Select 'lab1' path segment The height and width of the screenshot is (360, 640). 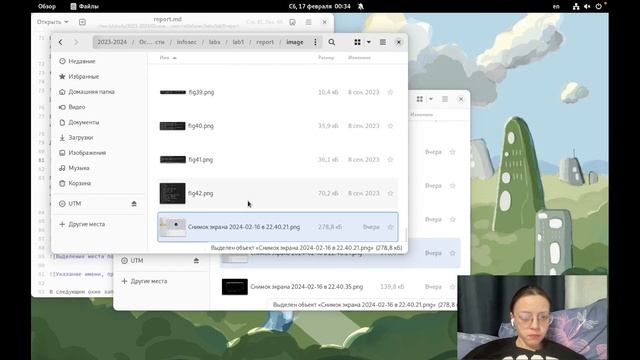click(238, 42)
